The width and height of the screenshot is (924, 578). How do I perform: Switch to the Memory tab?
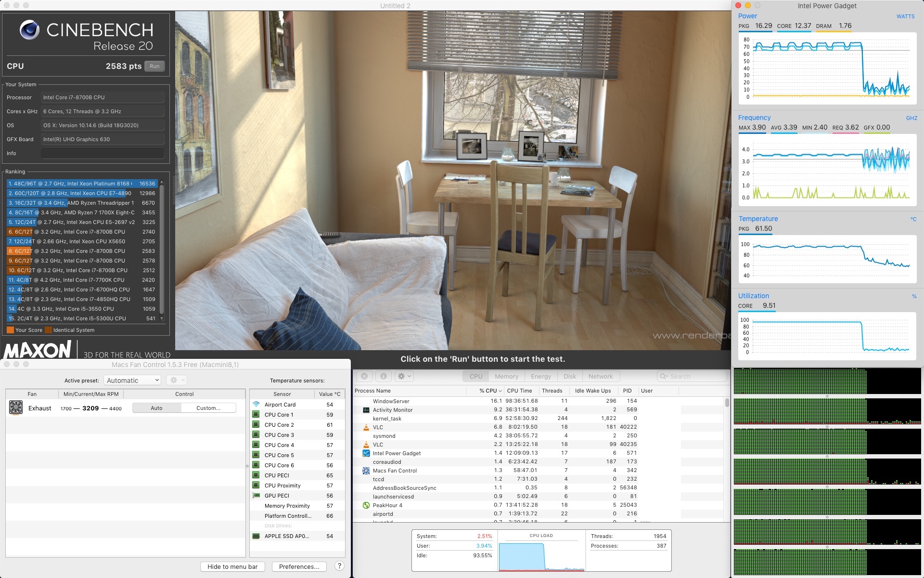pyautogui.click(x=506, y=376)
